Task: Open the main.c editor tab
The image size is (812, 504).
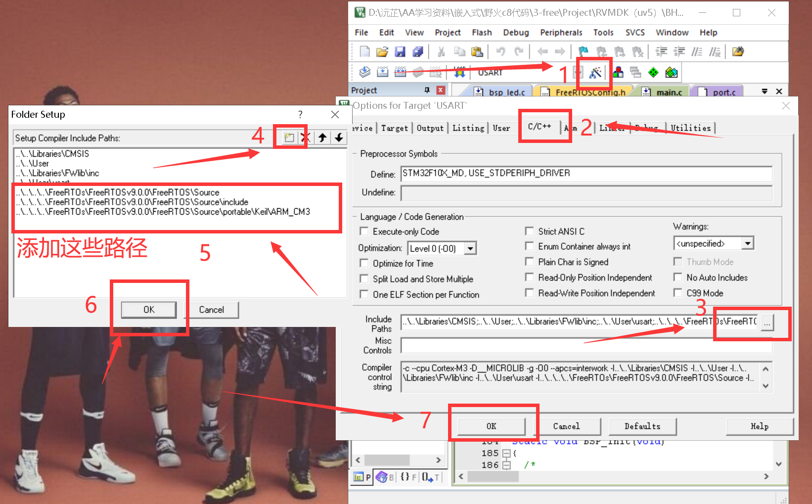Action: 663,92
